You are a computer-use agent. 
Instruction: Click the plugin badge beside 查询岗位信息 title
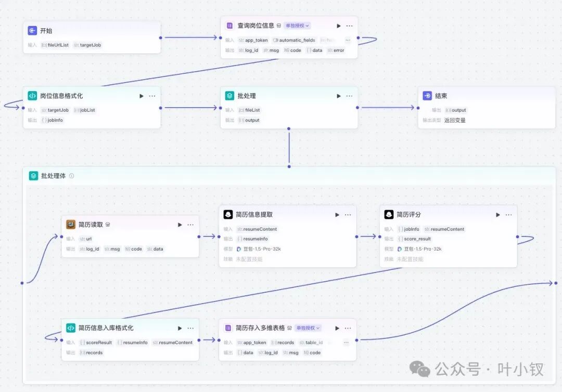coord(279,26)
